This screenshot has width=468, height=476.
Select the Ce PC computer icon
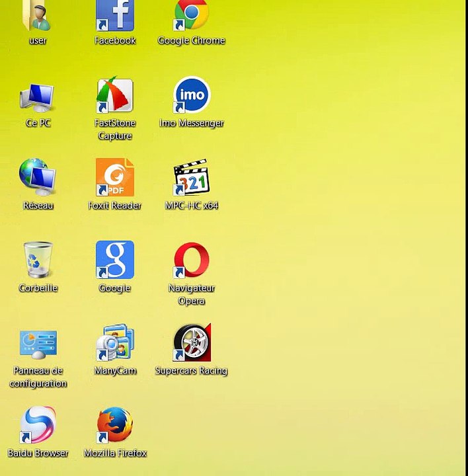[37, 98]
